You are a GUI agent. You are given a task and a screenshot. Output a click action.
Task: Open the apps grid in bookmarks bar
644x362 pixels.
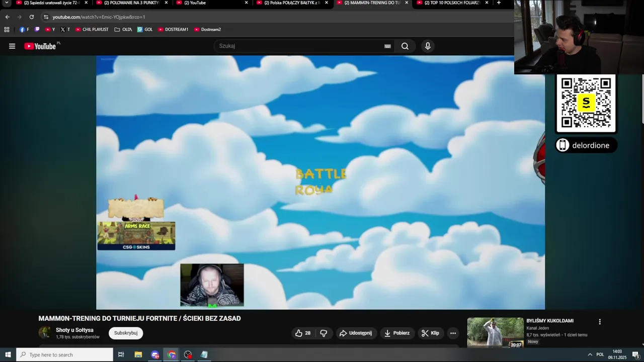[x=7, y=30]
